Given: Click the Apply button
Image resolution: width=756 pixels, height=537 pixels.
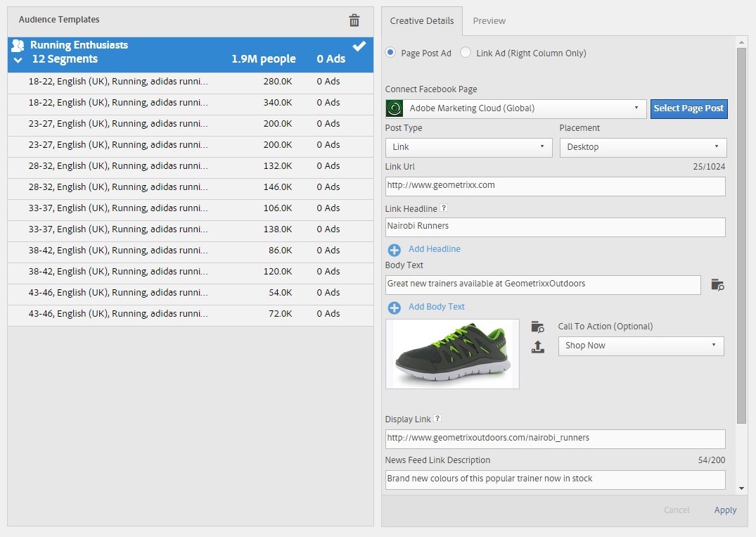Looking at the screenshot, I should [725, 510].
